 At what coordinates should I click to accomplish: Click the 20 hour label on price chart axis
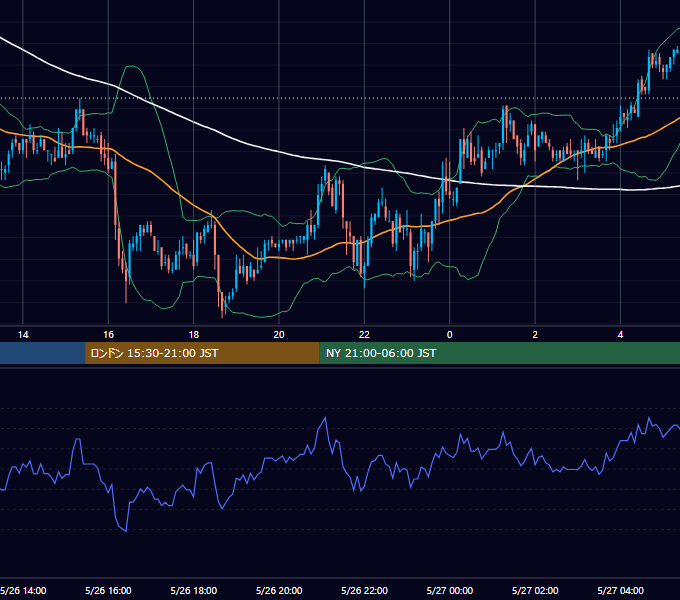click(x=279, y=334)
